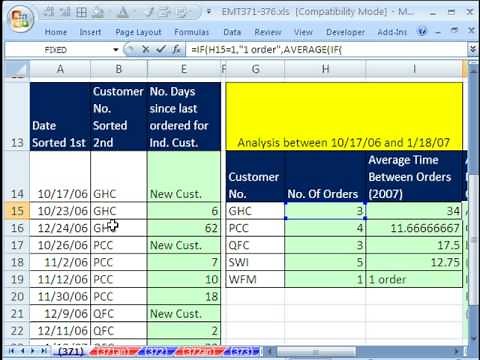Screen dimensions: 480x360
Task: Select column G header
Action: (255, 69)
